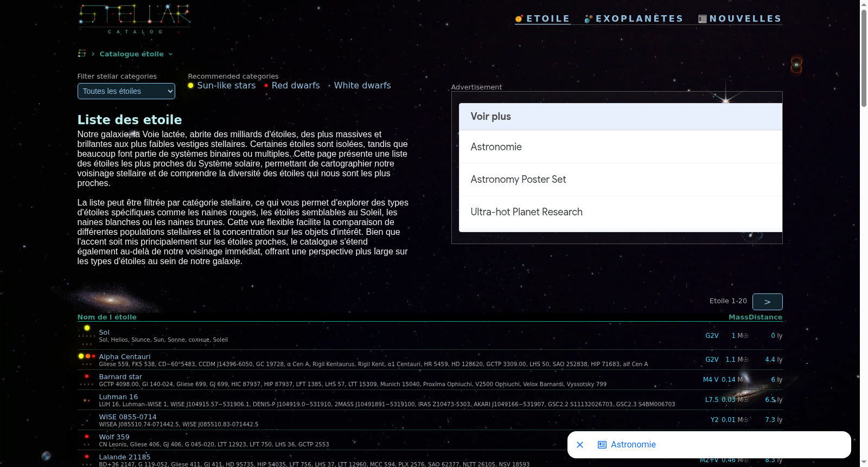Click the L7.5 spectral type of Luhman 16
The width and height of the screenshot is (868, 467).
click(x=712, y=400)
